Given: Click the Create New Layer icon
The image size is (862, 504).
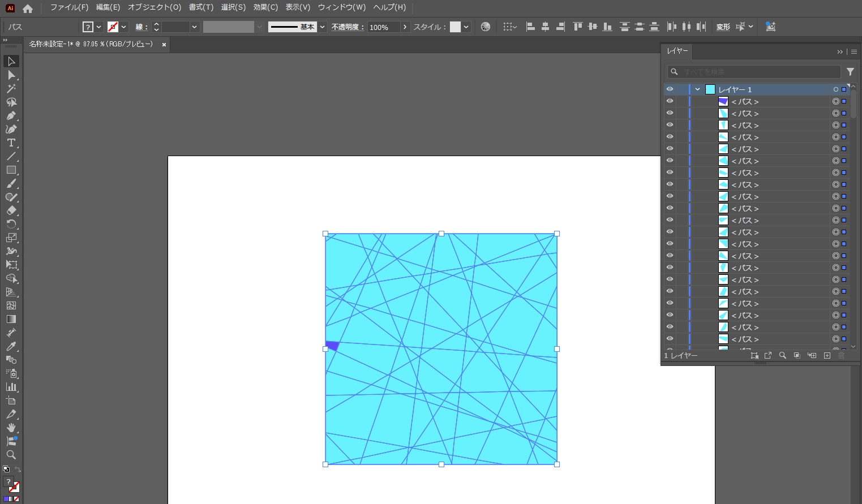Looking at the screenshot, I should (x=827, y=355).
